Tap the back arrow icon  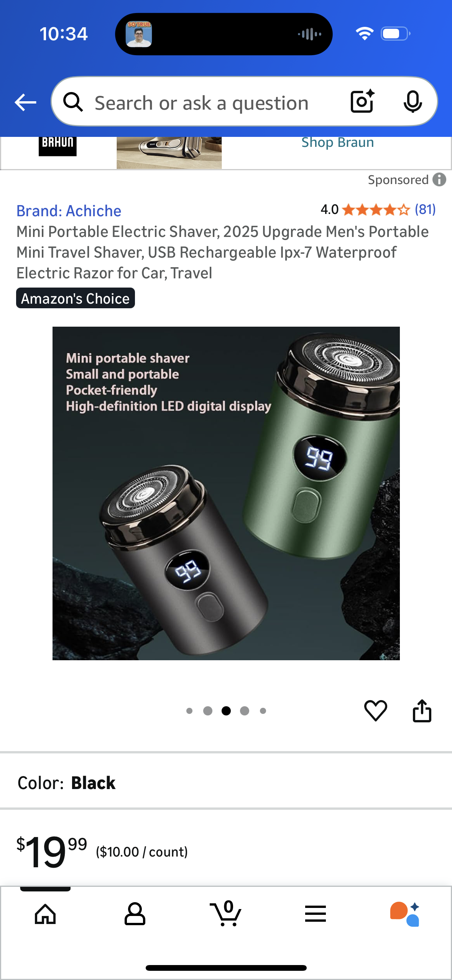click(x=25, y=102)
